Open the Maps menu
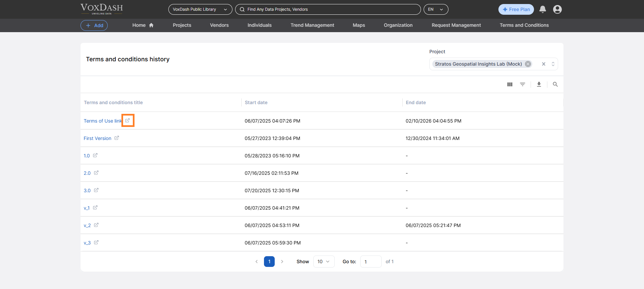The width and height of the screenshot is (644, 289). point(359,25)
